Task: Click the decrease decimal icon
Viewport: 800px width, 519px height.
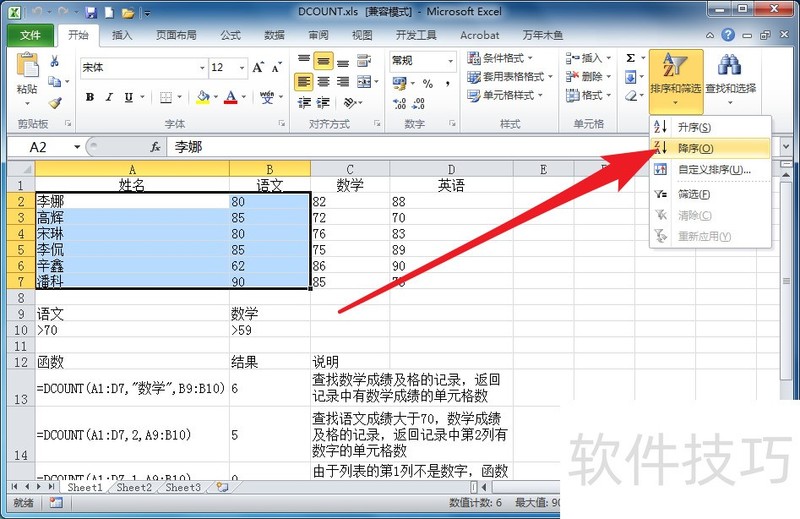Action: (x=418, y=104)
